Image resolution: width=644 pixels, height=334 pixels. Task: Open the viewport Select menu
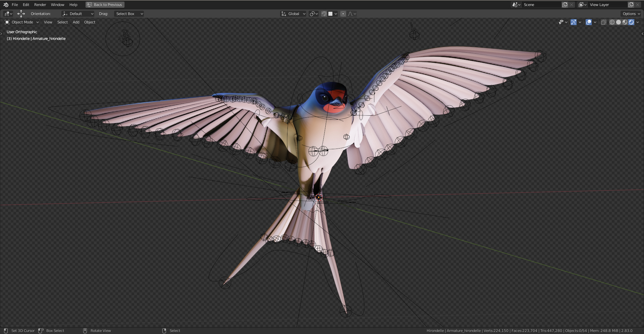tap(62, 22)
